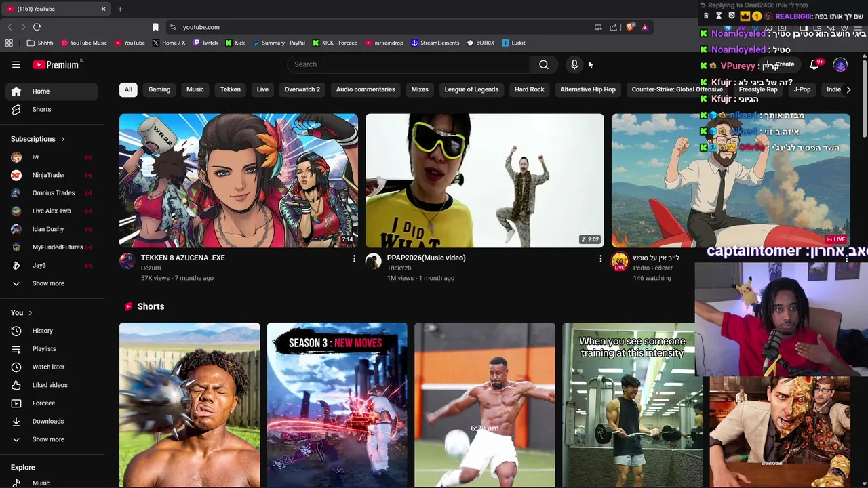This screenshot has width=868, height=488.
Task: Select the Alternative Hip Hop filter chip
Action: point(588,89)
